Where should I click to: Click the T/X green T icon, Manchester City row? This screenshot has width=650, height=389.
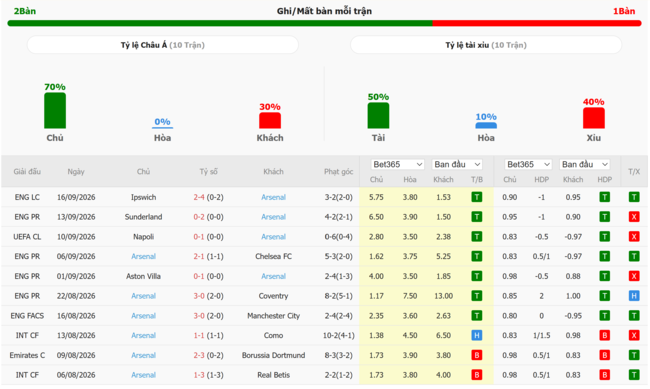[x=634, y=316]
